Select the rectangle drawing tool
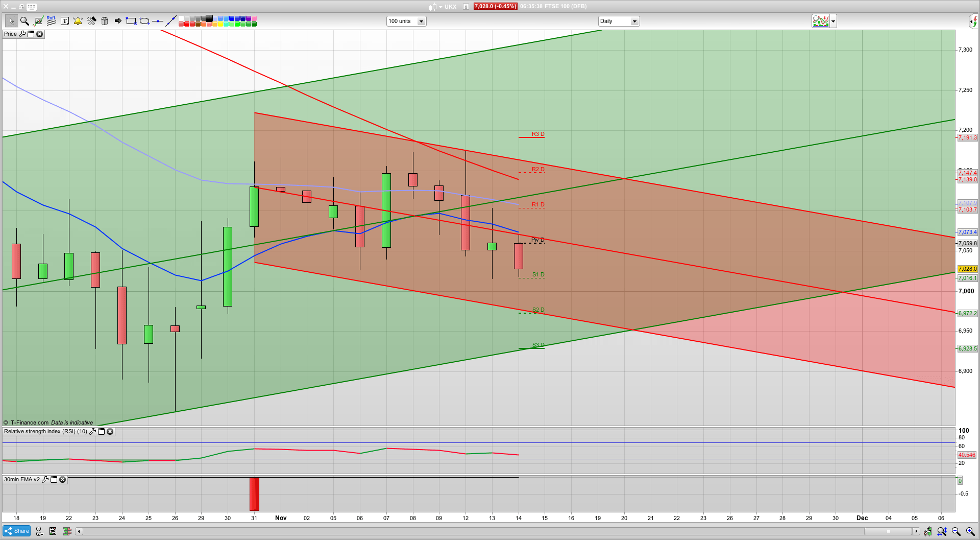 point(131,21)
